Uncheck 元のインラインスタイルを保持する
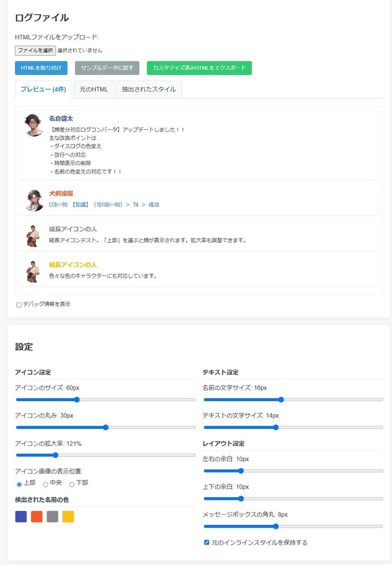 tap(207, 542)
